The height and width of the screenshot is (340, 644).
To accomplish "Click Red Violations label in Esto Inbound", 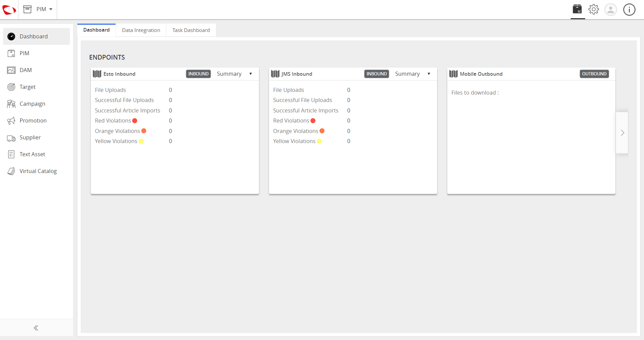I will (x=113, y=121).
